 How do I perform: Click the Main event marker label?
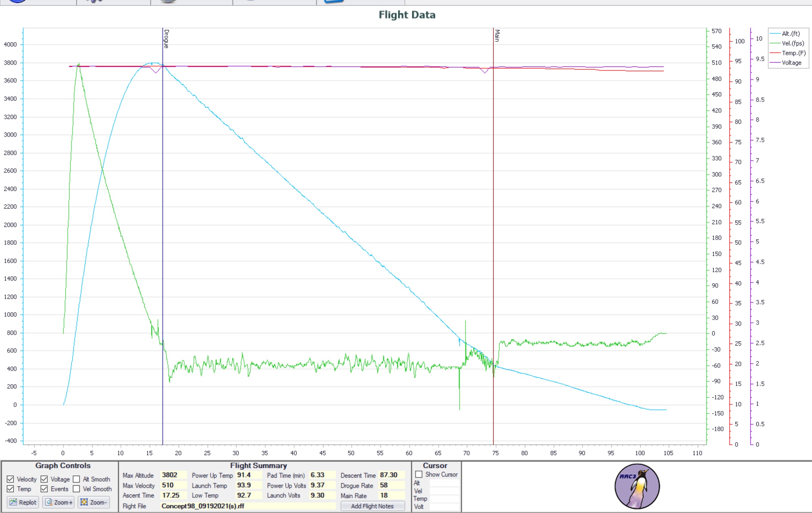click(x=497, y=36)
